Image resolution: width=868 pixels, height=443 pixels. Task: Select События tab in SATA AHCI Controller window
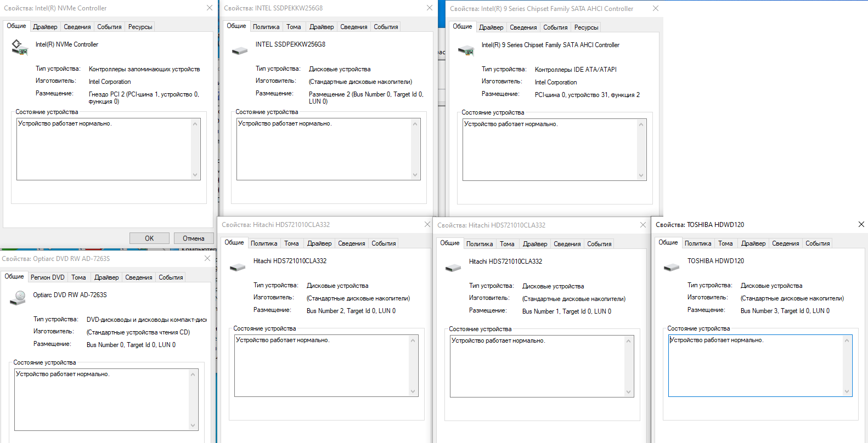tap(556, 27)
